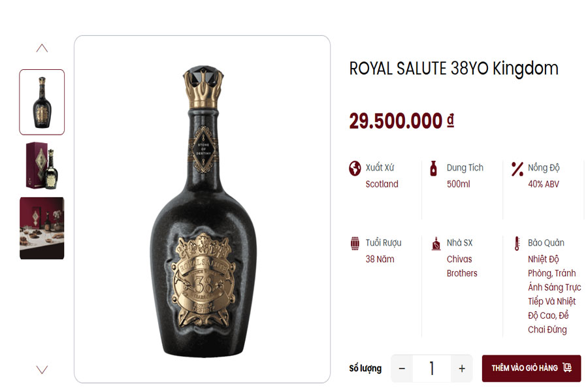Image resolution: width=588 pixels, height=392 pixels.
Task: Click the down arrow below the thumbnails
Action: click(43, 370)
